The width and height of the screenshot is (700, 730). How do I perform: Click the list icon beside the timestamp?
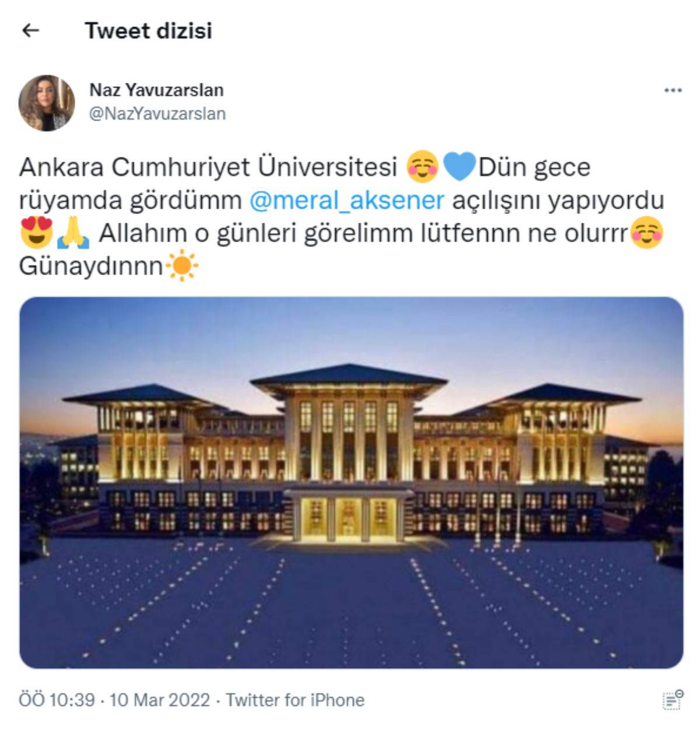click(x=673, y=699)
